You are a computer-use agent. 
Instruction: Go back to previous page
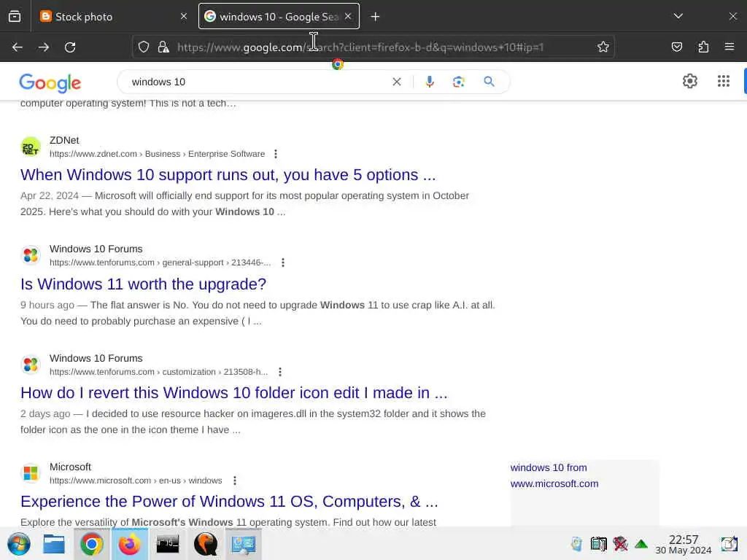18,47
